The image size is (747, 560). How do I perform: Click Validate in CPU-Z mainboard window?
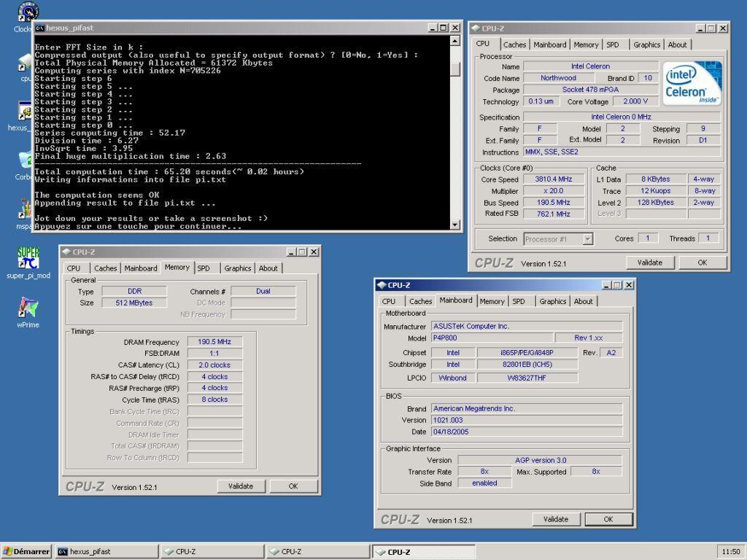556,519
